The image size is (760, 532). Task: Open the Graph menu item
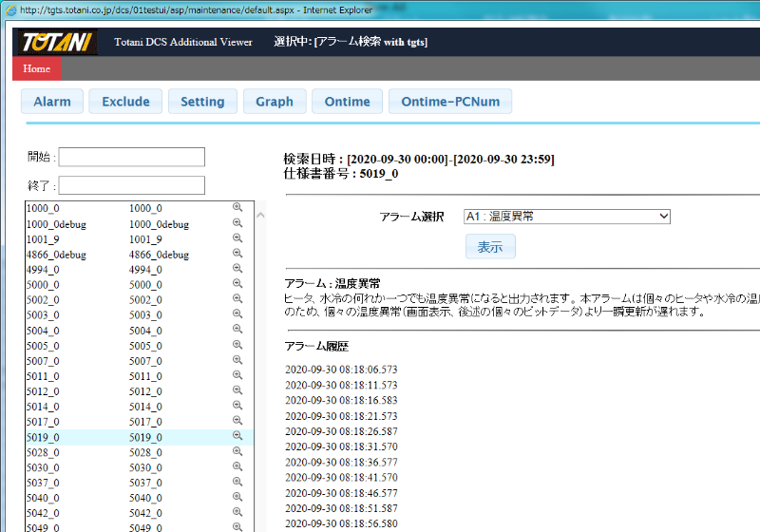tap(275, 102)
